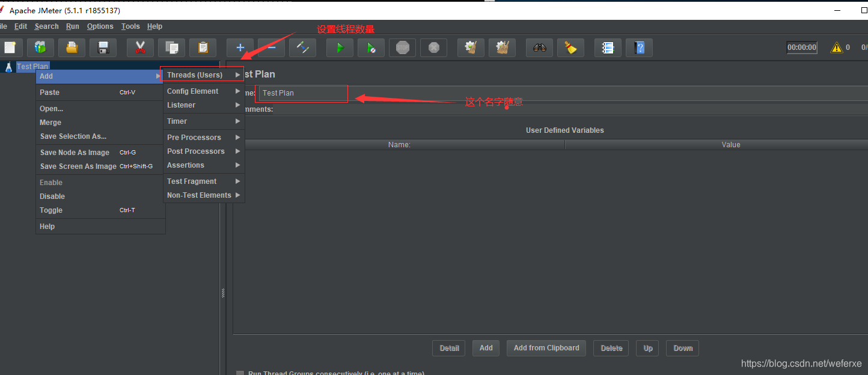Expand the Config Element submenu
Viewport: 868px width, 375px height.
tap(204, 91)
